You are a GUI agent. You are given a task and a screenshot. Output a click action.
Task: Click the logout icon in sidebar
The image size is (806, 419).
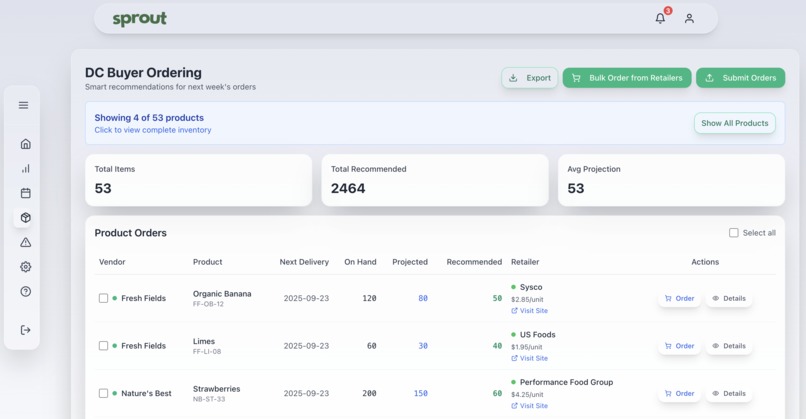[26, 330]
